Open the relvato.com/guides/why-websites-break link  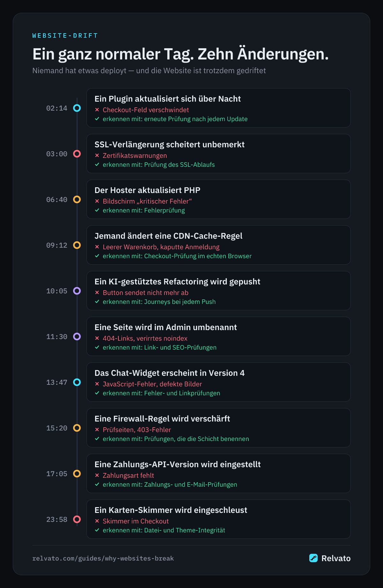click(x=103, y=558)
